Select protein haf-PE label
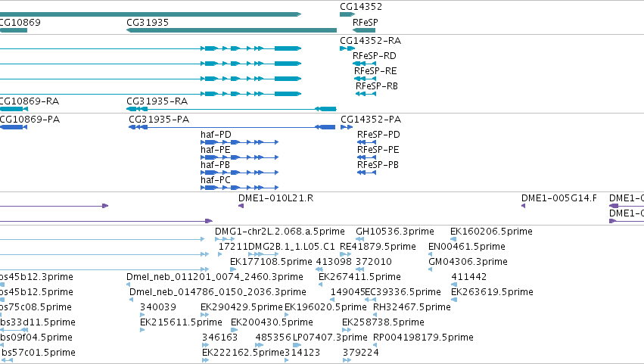This screenshot has width=644, height=364. click(215, 150)
